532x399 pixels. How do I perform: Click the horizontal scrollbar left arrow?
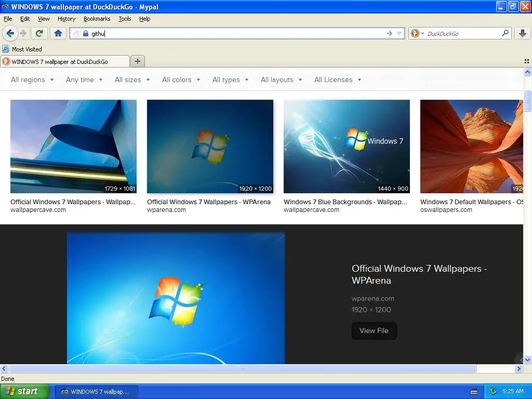(x=4, y=368)
